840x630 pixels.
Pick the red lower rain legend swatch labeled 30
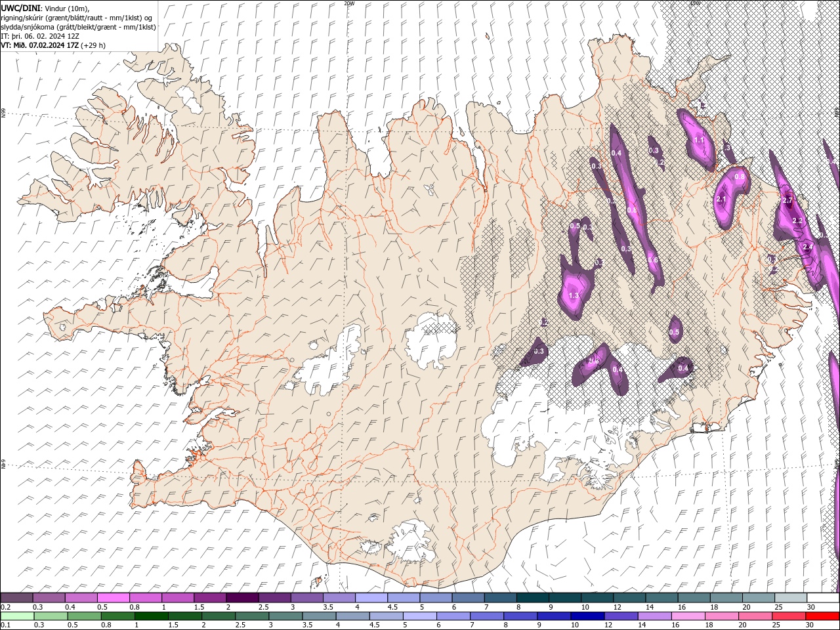[822, 616]
